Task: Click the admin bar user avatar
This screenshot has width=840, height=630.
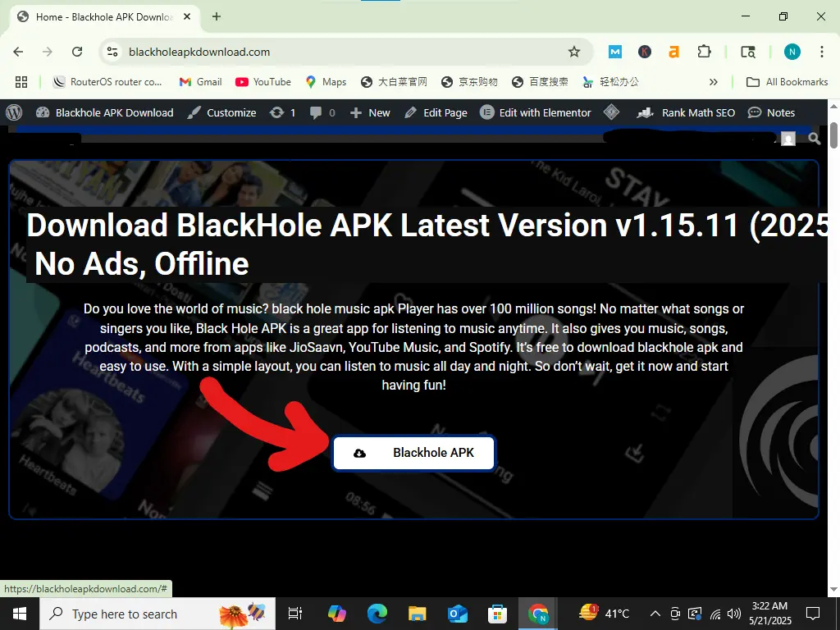Action: [x=788, y=139]
